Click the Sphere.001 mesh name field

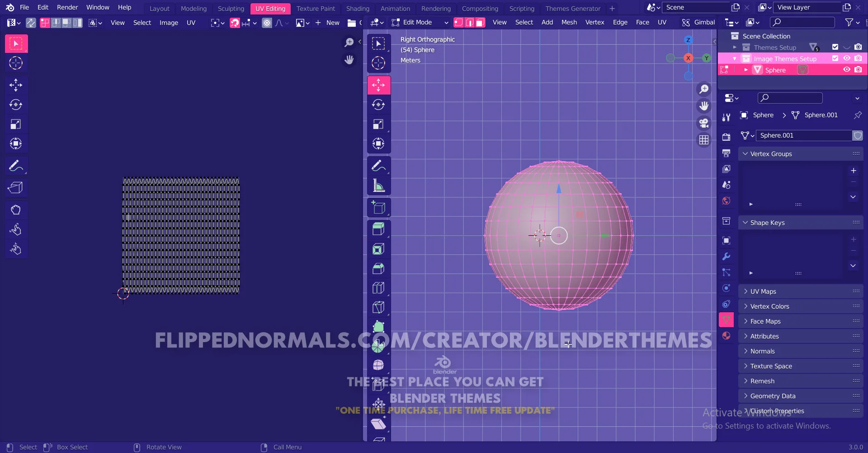coord(804,135)
